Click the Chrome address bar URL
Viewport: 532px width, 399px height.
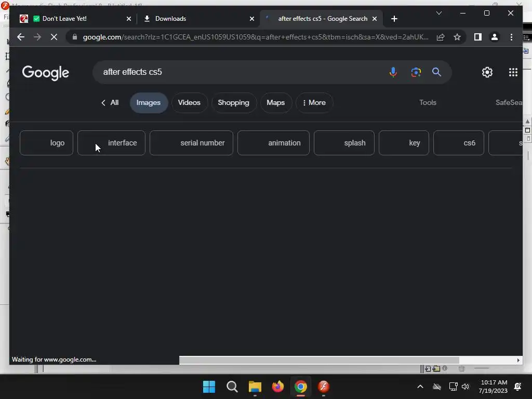pyautogui.click(x=255, y=37)
